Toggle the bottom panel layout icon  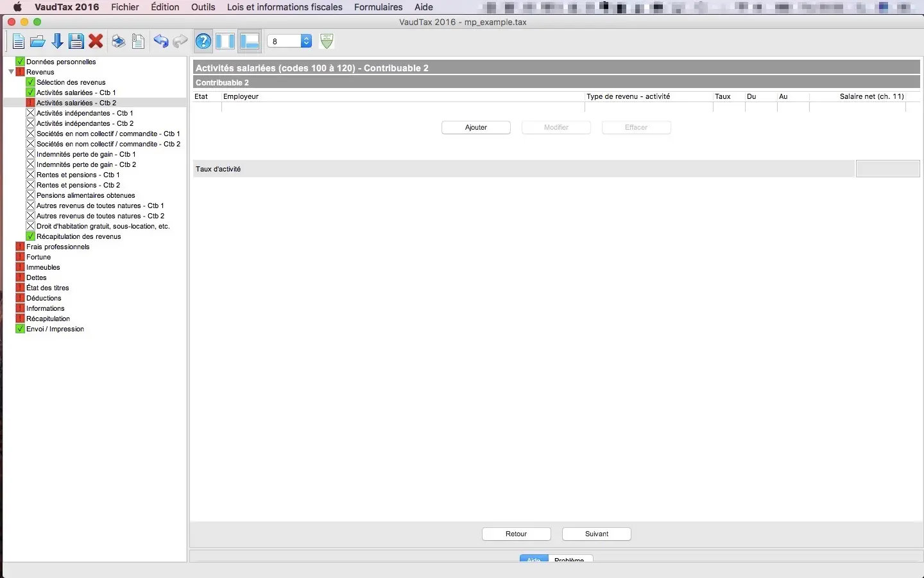pyautogui.click(x=249, y=42)
